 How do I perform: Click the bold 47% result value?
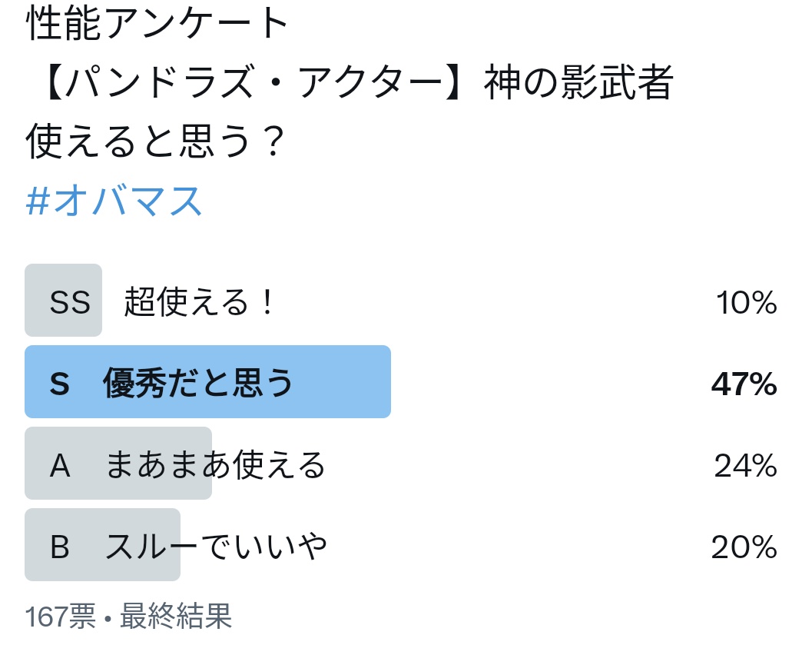[744, 384]
